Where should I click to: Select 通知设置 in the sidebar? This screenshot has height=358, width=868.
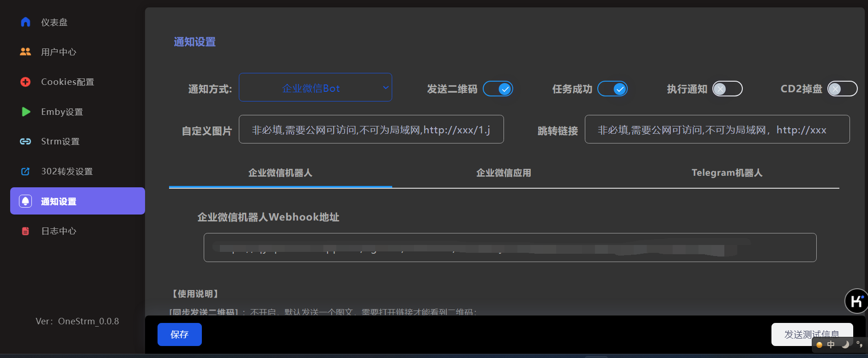tap(78, 201)
